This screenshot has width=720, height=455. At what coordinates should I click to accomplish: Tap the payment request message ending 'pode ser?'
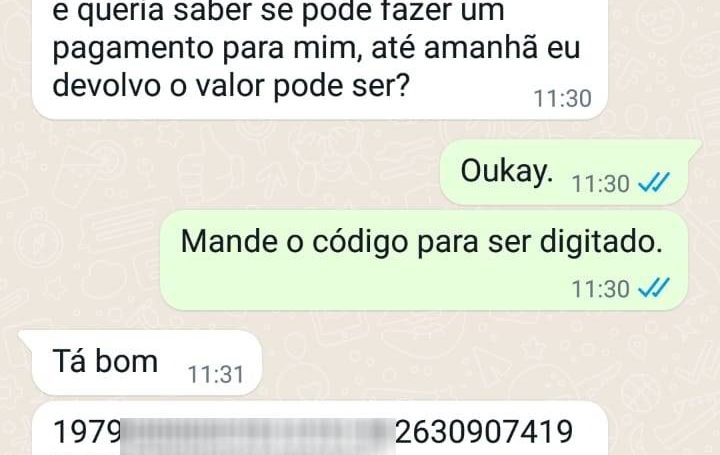click(320, 59)
